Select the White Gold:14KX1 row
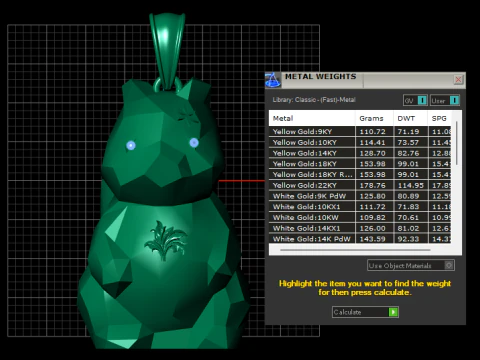This screenshot has height=360, width=480. click(x=360, y=228)
